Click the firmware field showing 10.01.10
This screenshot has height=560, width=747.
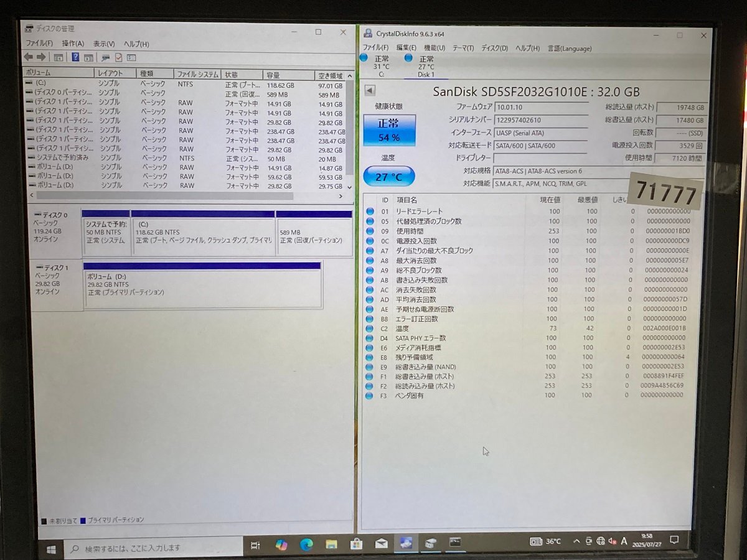pyautogui.click(x=540, y=106)
